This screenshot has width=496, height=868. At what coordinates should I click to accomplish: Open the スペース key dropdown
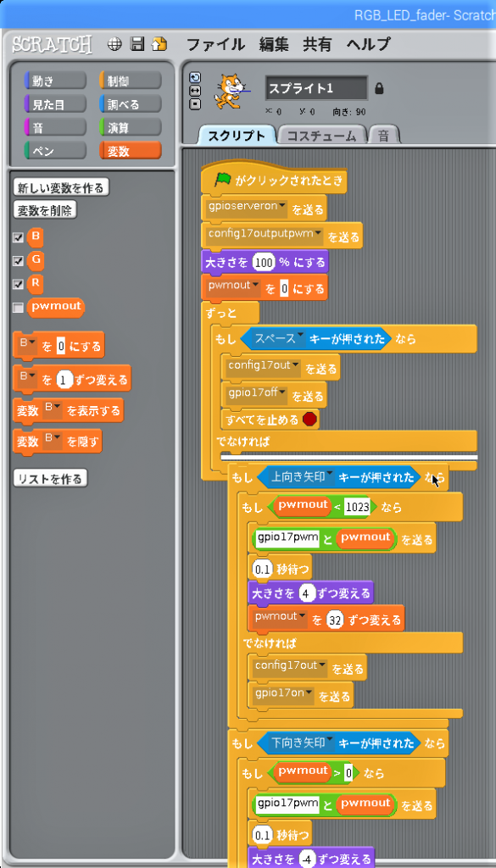click(x=300, y=337)
